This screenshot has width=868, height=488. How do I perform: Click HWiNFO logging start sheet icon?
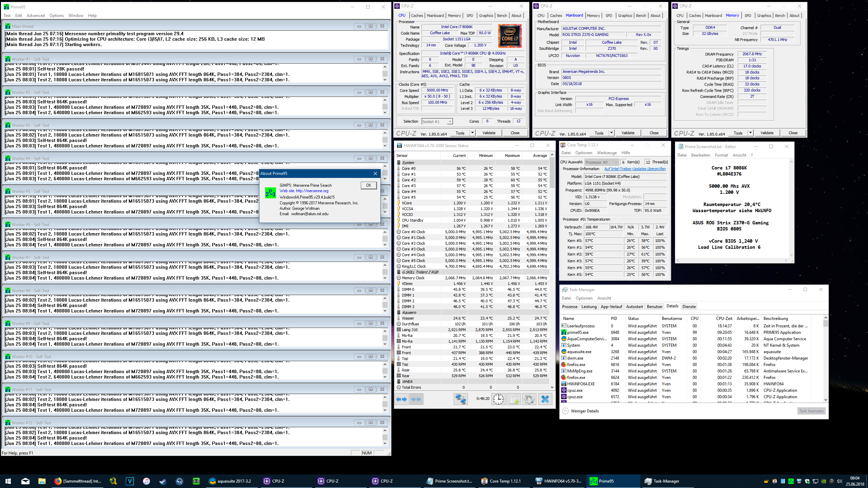pyautogui.click(x=514, y=399)
